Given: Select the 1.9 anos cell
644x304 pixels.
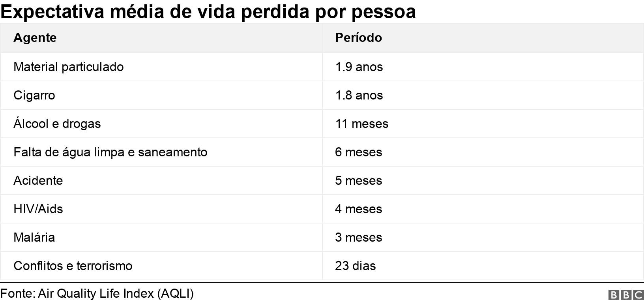Looking at the screenshot, I should [359, 67].
